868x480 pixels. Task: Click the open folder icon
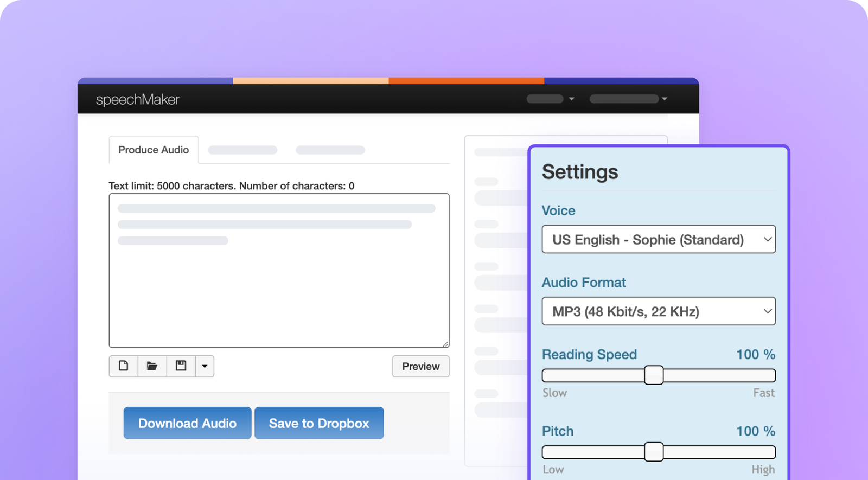click(x=152, y=366)
